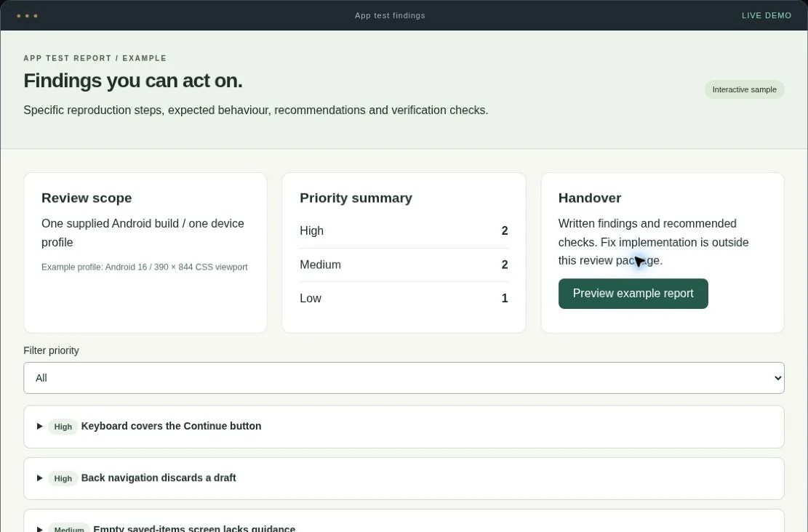
Task: Click the LIVE DEMO label
Action: 767,15
